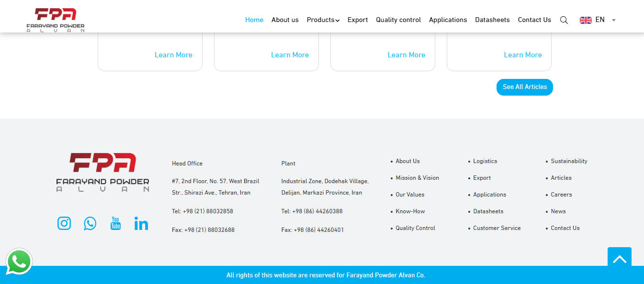Open footer Know-How link
644x284 pixels.
click(x=410, y=211)
